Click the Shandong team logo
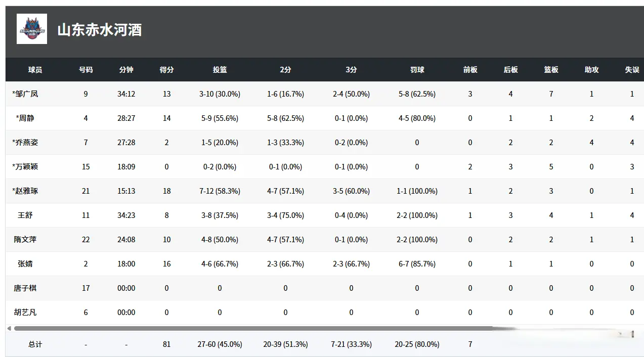The height and width of the screenshot is (357, 644). point(32,29)
